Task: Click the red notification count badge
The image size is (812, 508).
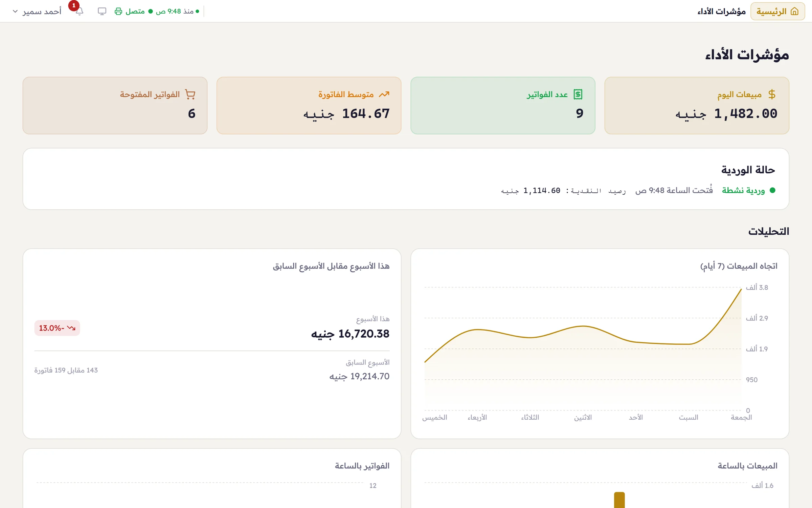Action: point(74,5)
